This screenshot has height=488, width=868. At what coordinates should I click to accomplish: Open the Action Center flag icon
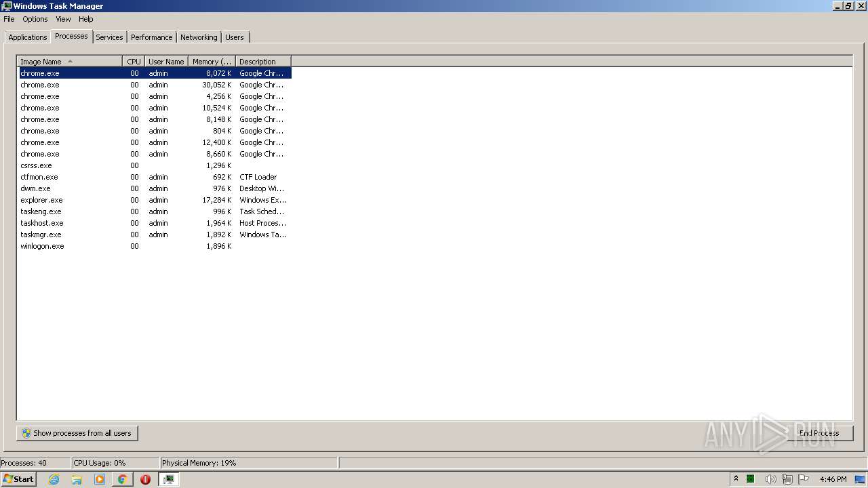(x=804, y=479)
